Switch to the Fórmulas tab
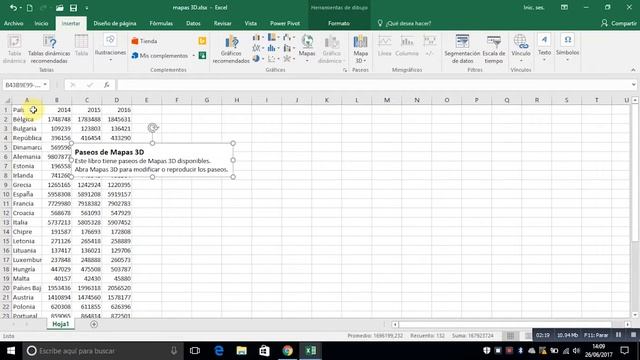Viewport: 640px width, 360px height. (161, 24)
